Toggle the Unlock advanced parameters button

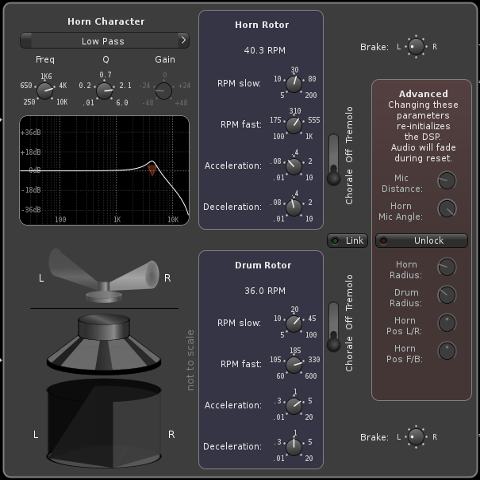[421, 240]
